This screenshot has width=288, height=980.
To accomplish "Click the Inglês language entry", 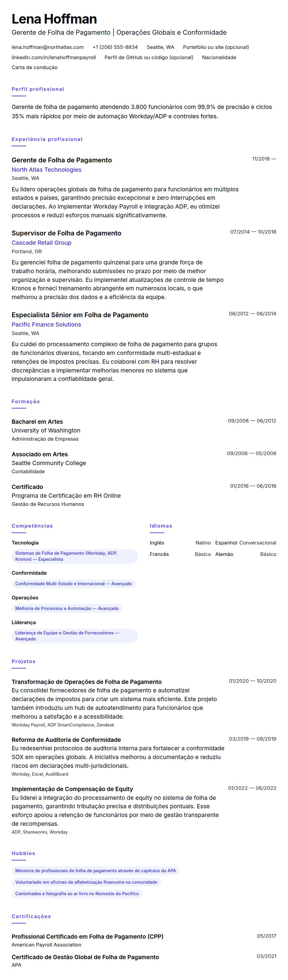I will [x=180, y=543].
